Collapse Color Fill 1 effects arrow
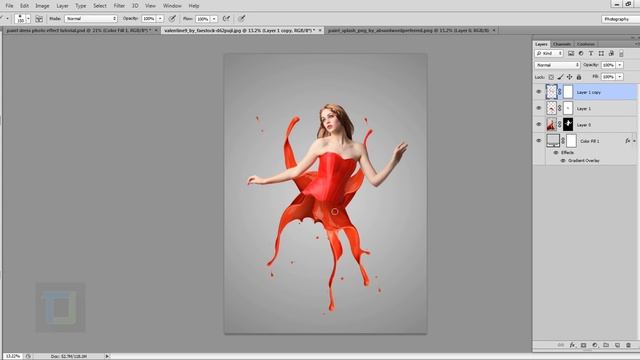 tap(634, 141)
